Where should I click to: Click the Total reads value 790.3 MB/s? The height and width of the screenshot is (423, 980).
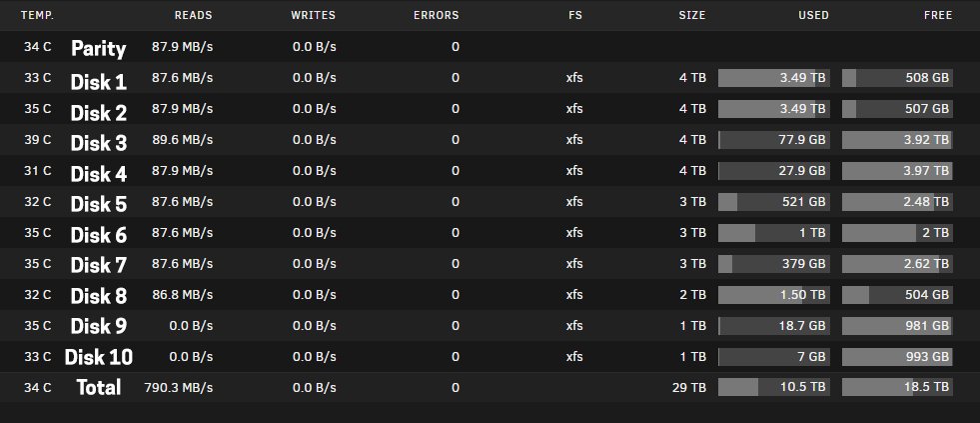(x=178, y=387)
